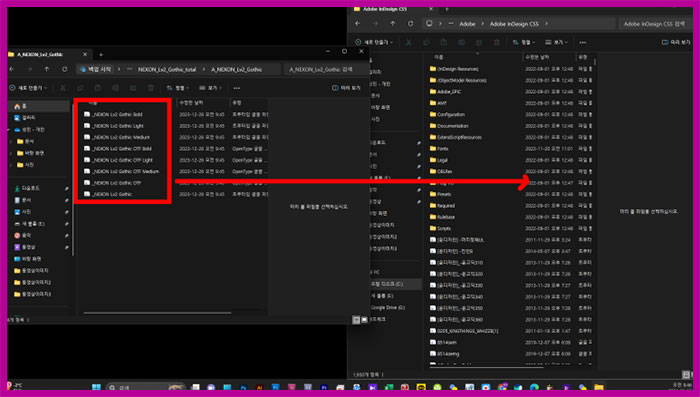Viewport: 700px width, 397px height.
Task: Go up one folder in Adobe InDesign CS5 window
Action: tap(392, 24)
